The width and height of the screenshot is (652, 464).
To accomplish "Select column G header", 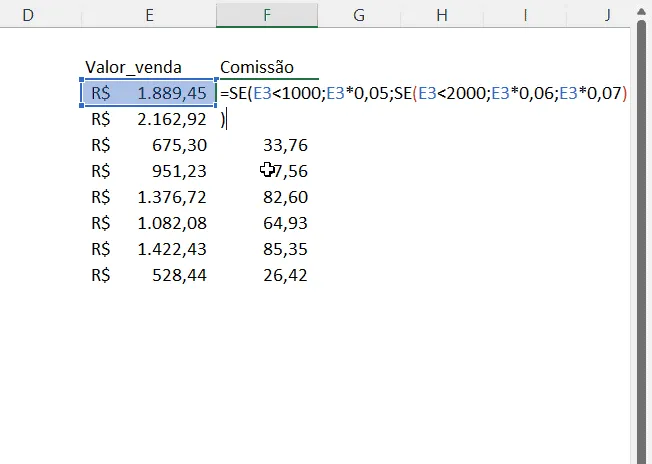I will click(359, 15).
